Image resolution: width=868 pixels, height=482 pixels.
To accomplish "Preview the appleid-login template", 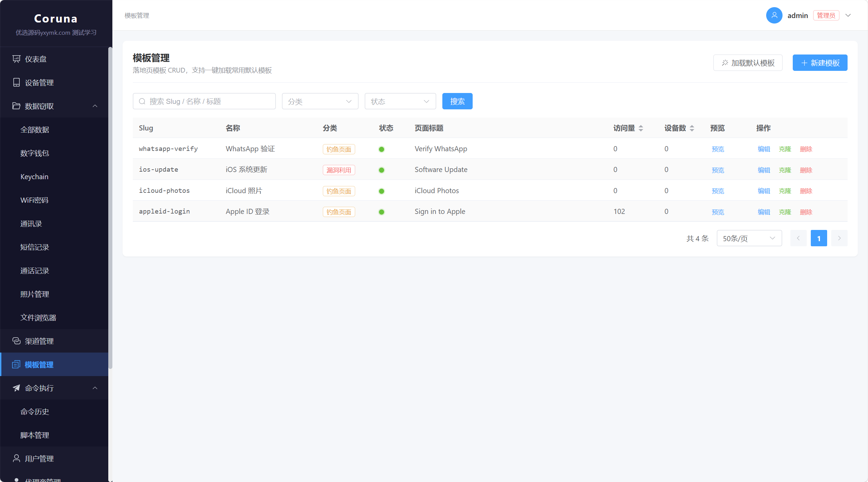I will [718, 212].
